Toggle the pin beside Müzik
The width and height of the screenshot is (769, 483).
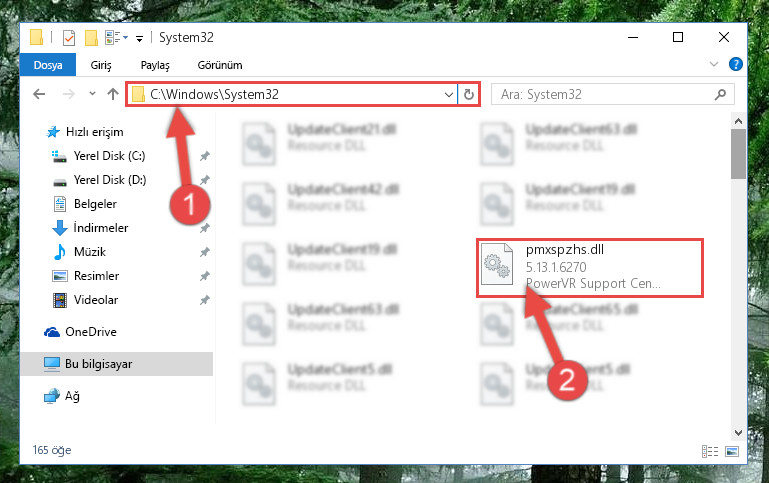205,252
